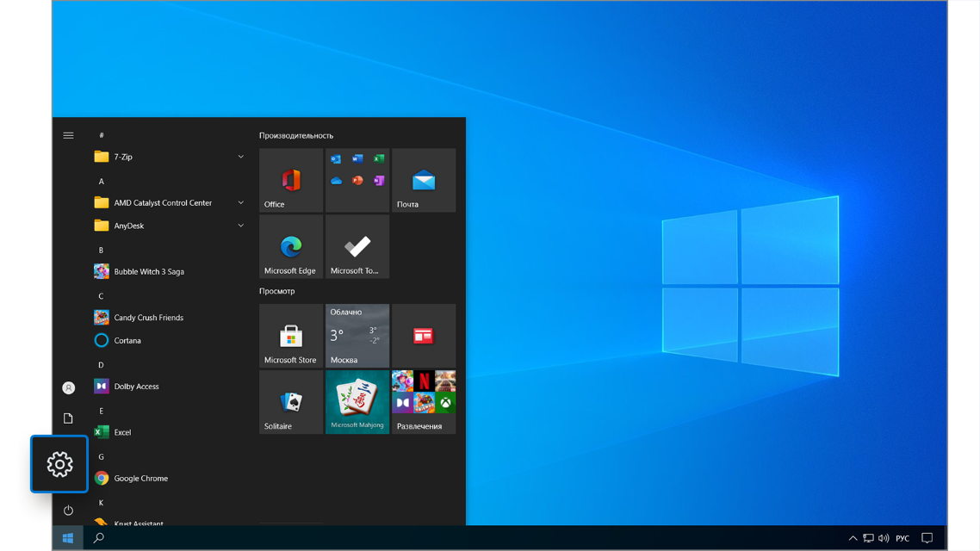The image size is (980, 551).
Task: Launch Microsoft Mahjong tile
Action: [x=357, y=402]
